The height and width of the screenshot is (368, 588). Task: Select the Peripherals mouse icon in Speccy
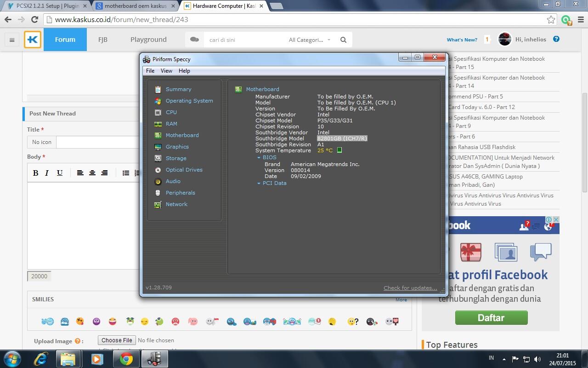[x=158, y=193]
